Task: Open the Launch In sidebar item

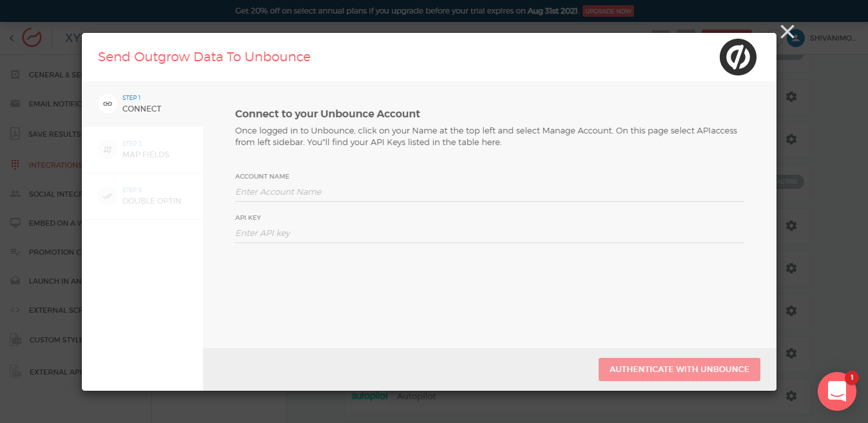Action: tap(46, 281)
